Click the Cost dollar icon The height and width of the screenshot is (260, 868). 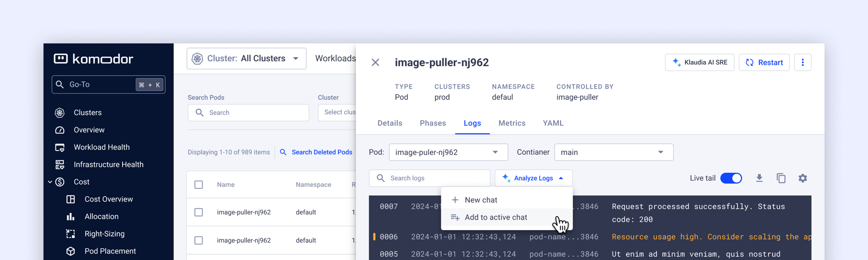click(x=60, y=182)
